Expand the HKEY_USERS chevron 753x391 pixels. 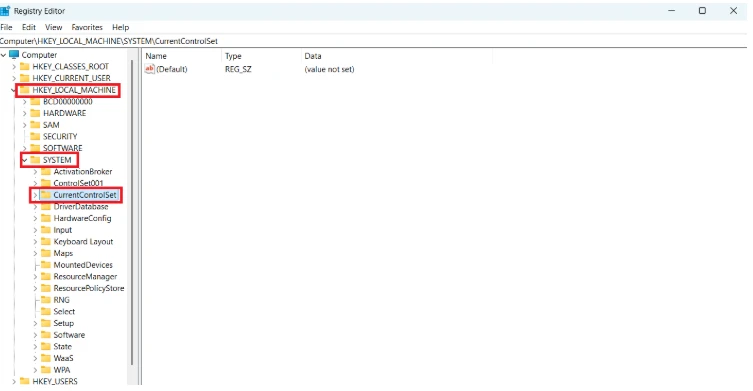(14, 381)
